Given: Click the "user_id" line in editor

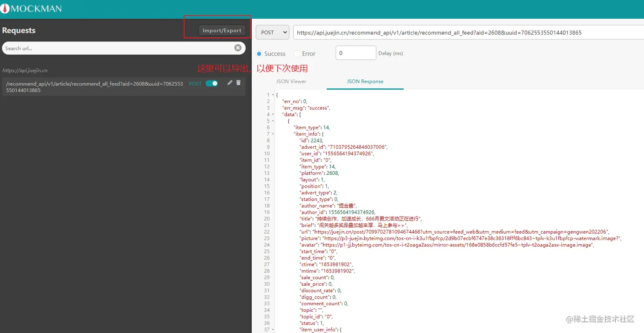Looking at the screenshot, I should pos(337,153).
